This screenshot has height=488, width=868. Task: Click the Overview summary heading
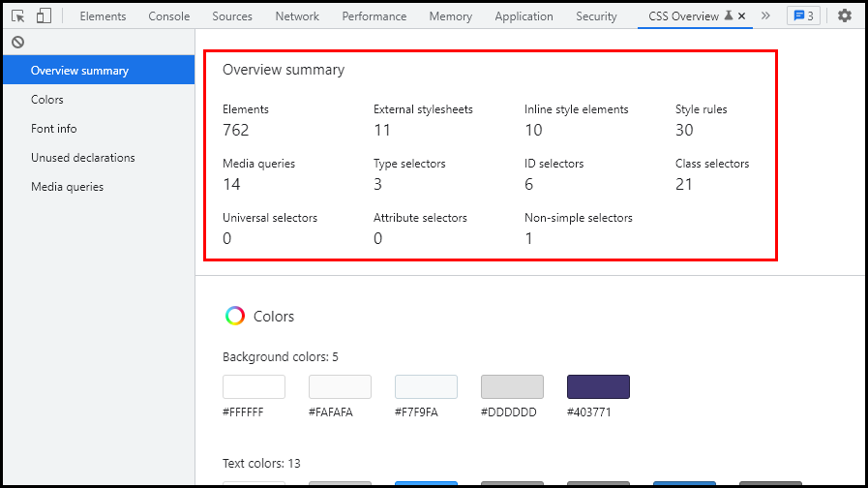pyautogui.click(x=284, y=70)
